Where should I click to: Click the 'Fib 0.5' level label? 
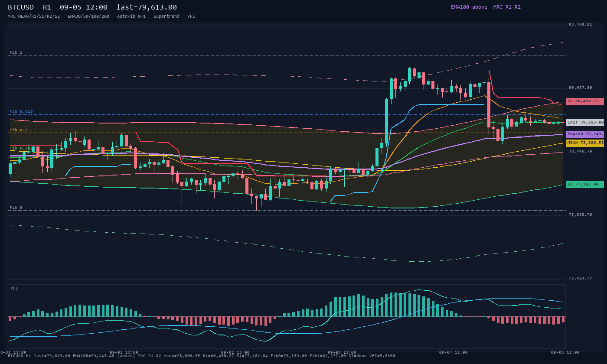click(19, 130)
